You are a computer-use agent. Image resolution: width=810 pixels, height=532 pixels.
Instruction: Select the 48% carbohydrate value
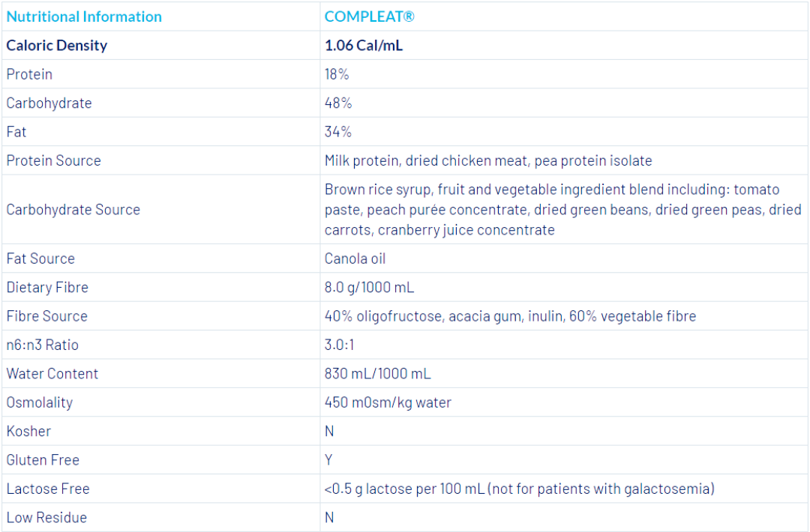pyautogui.click(x=338, y=103)
